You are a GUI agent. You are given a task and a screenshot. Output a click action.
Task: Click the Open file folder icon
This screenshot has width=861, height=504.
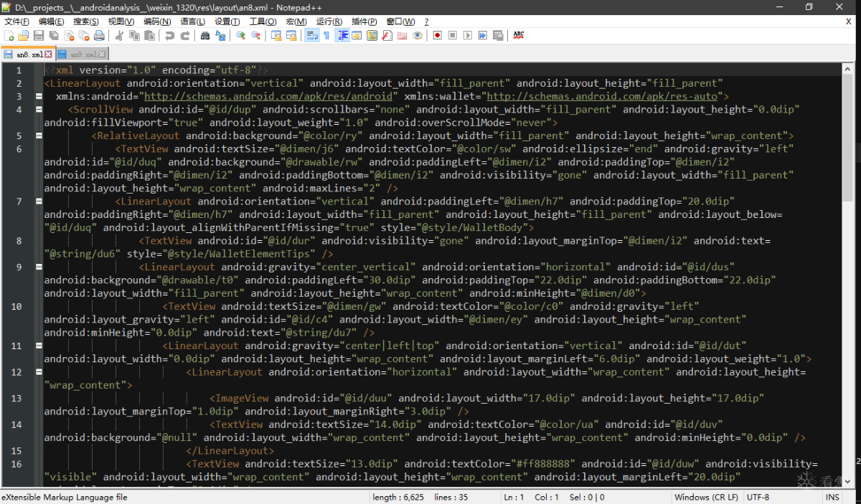[x=24, y=35]
